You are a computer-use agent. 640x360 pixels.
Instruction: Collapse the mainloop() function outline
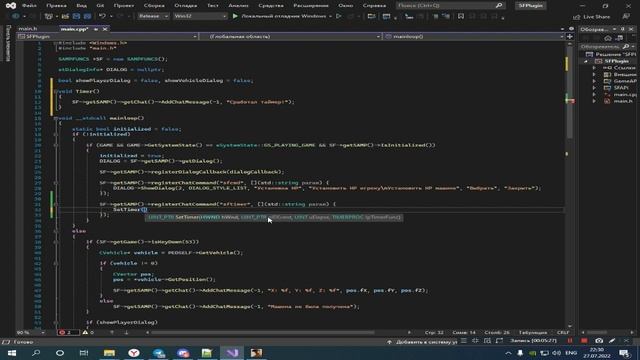click(x=56, y=118)
